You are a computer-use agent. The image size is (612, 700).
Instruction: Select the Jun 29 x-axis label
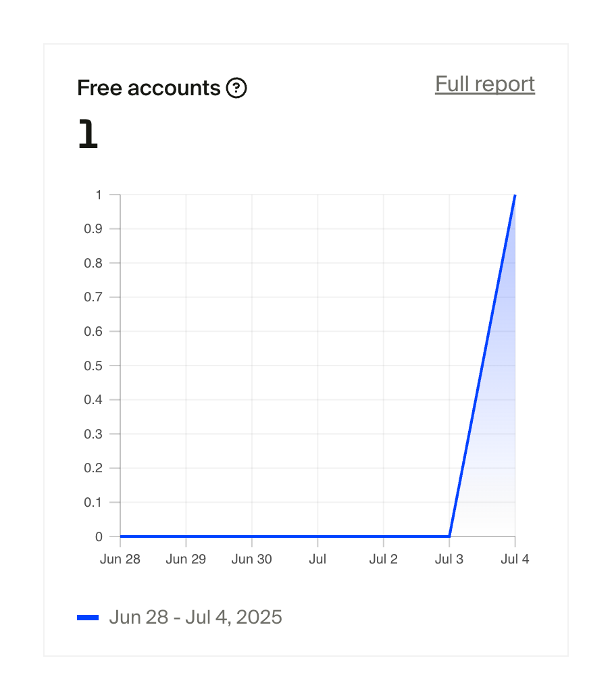click(x=186, y=559)
